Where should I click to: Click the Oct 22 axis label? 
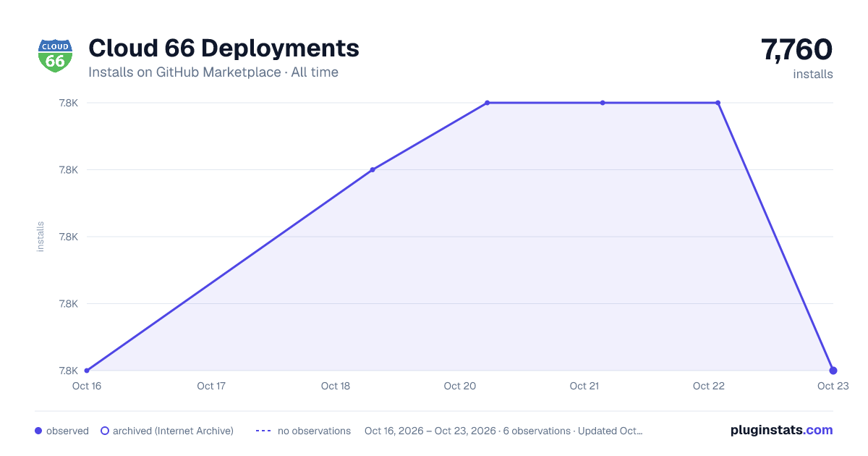pyautogui.click(x=709, y=386)
